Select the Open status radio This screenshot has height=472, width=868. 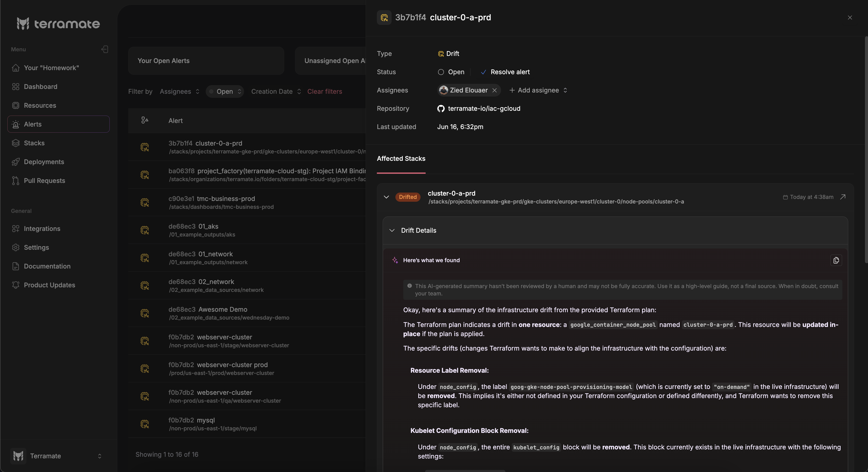coord(441,72)
